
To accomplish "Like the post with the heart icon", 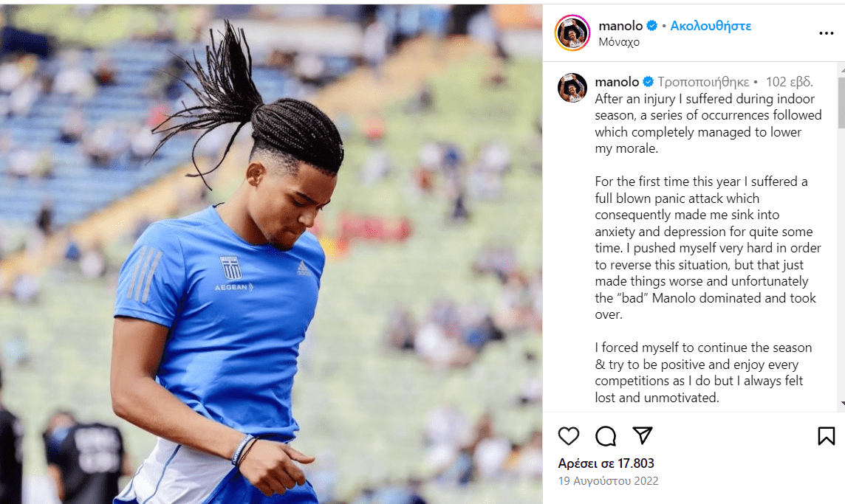I will (x=568, y=435).
